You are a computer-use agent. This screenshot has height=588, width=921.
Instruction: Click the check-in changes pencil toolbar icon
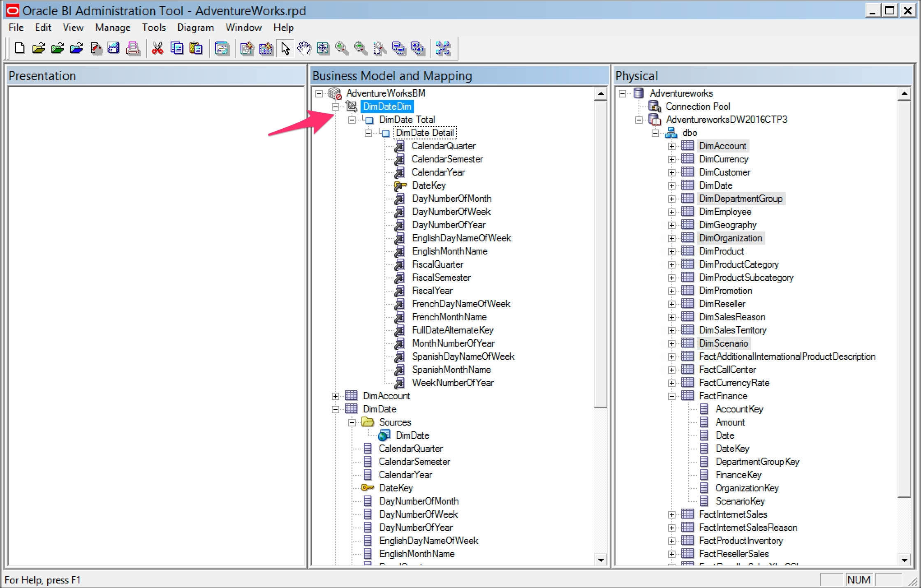tap(95, 49)
